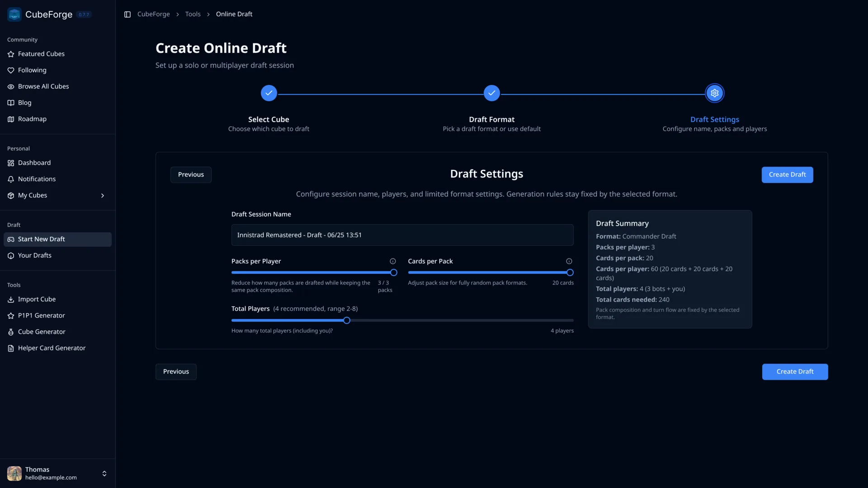Select Start New Draft menu item

pos(57,239)
